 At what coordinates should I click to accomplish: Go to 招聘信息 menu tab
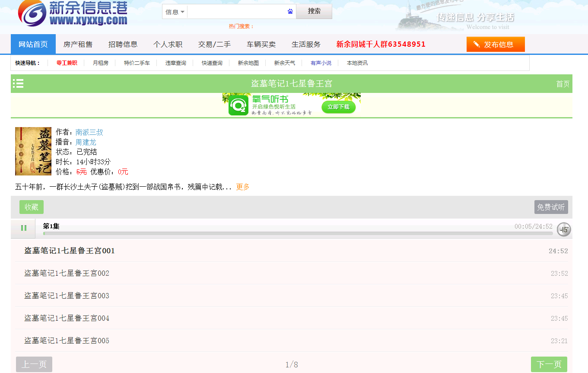[123, 44]
